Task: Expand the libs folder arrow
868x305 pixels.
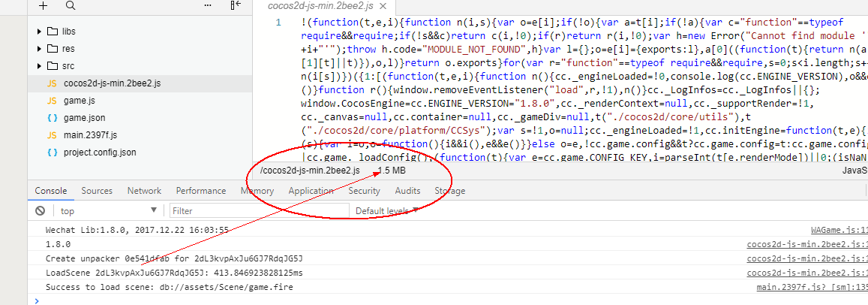Action: [x=39, y=31]
